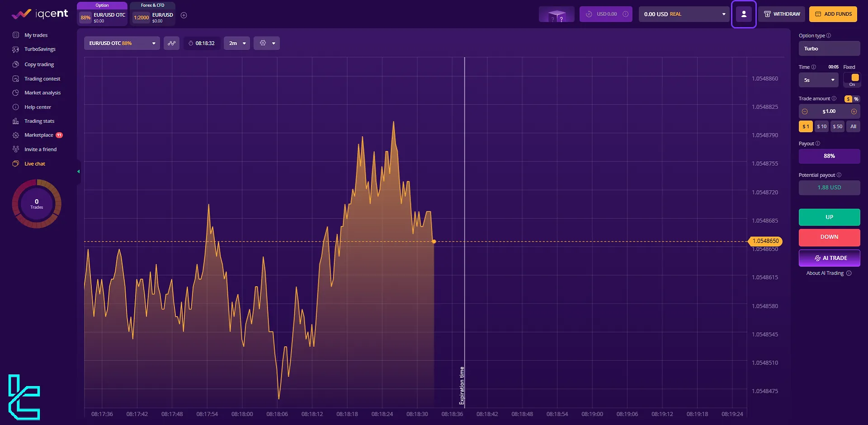Open the chart settings gear dropdown
Screen dimensions: 868x425
tap(267, 43)
